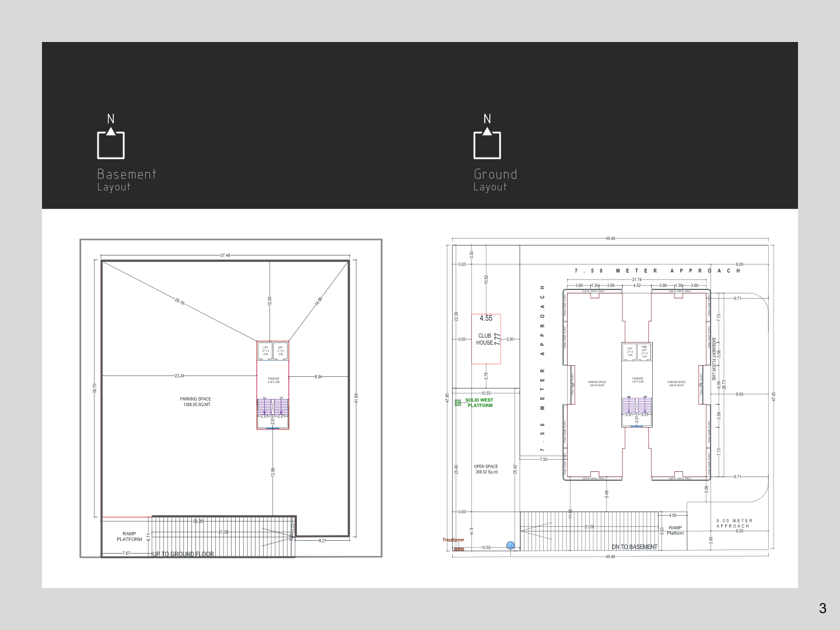The image size is (840, 630).
Task: Click the vertical 7.50 METER APPROACH text
Action: click(x=542, y=369)
